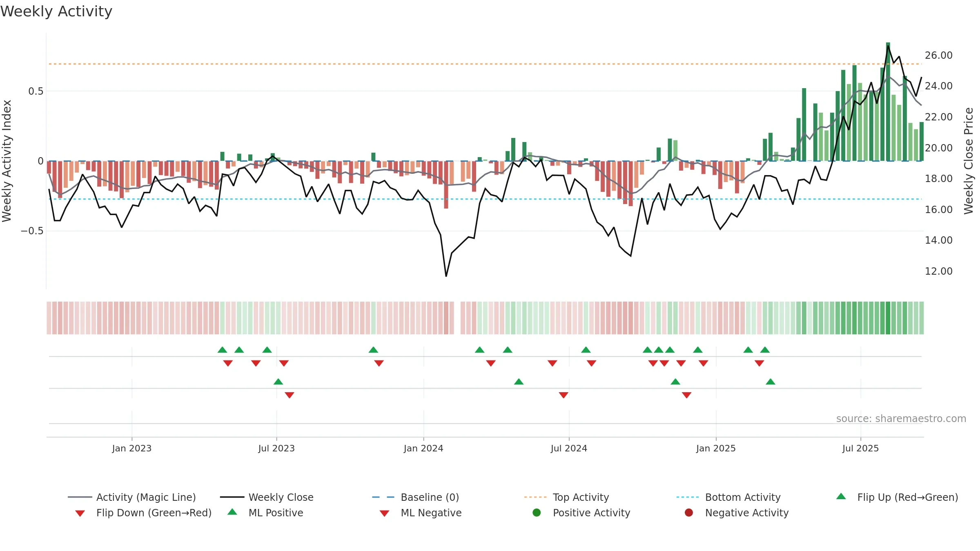Click the Jan 2023 x-axis label
This screenshot has height=551, width=980.
pyautogui.click(x=132, y=448)
